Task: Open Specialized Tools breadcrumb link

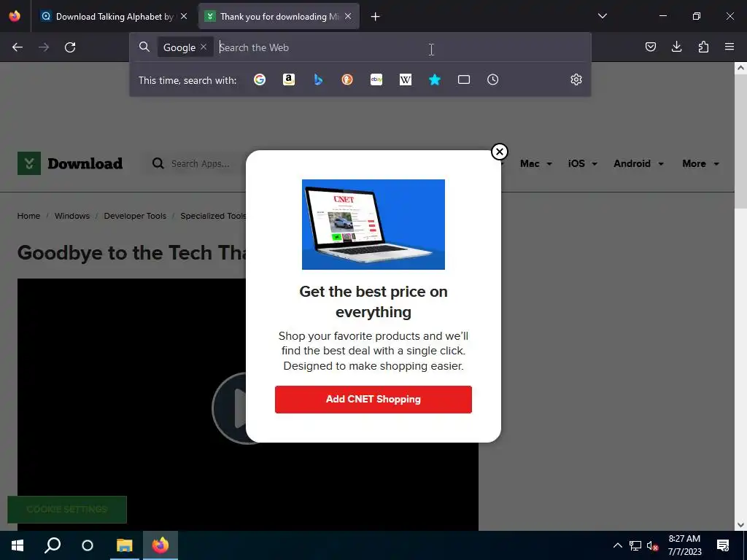Action: pyautogui.click(x=213, y=216)
